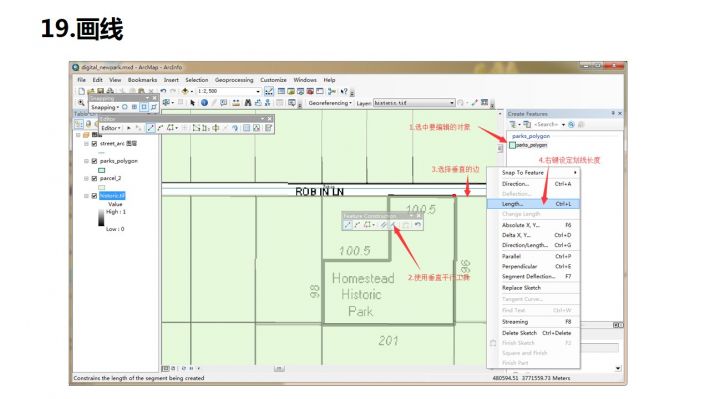
Task: Select the Add Data icon
Action: (185, 91)
